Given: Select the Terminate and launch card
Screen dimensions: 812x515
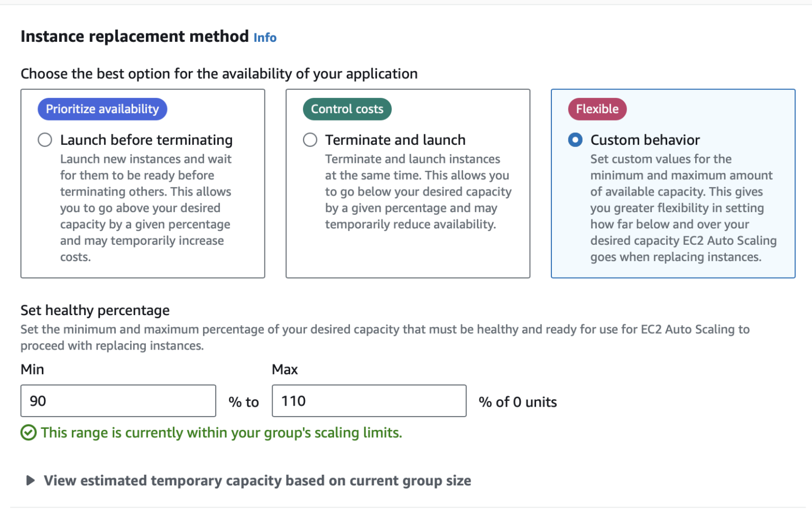Looking at the screenshot, I should (x=408, y=183).
